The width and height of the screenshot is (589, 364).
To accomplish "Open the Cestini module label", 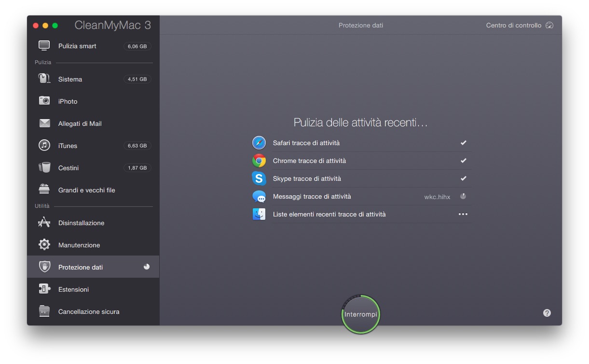I will (68, 168).
